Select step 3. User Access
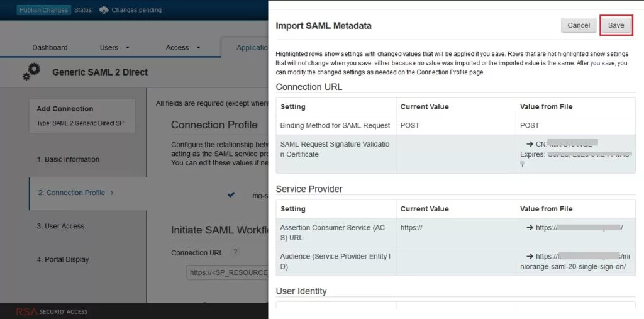This screenshot has width=644, height=319. point(61,226)
